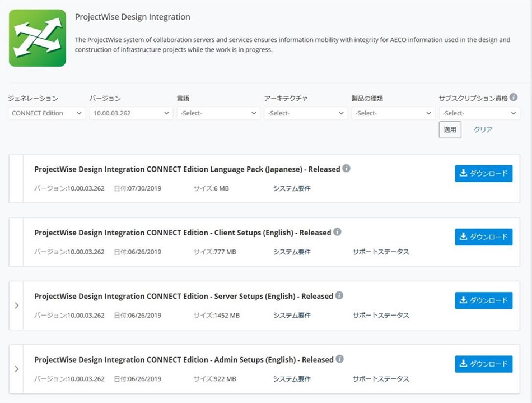Click the download icon on Language Pack button

point(464,173)
